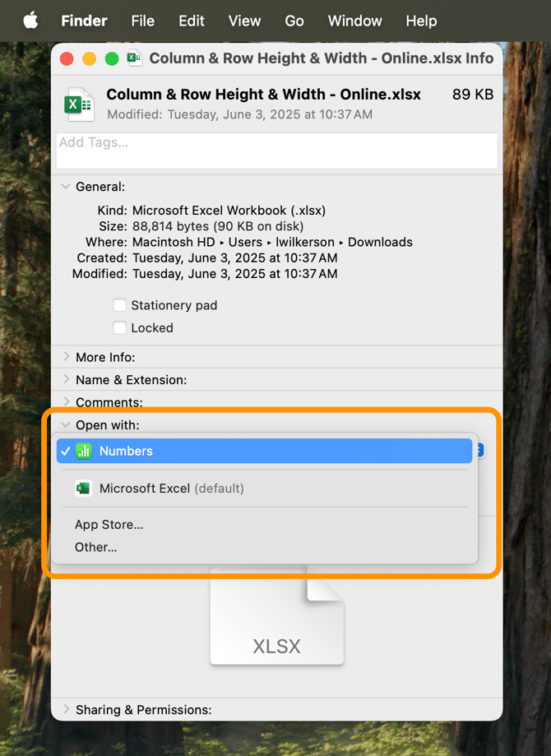Click the green zoom window button
This screenshot has height=756, width=551.
click(x=112, y=59)
